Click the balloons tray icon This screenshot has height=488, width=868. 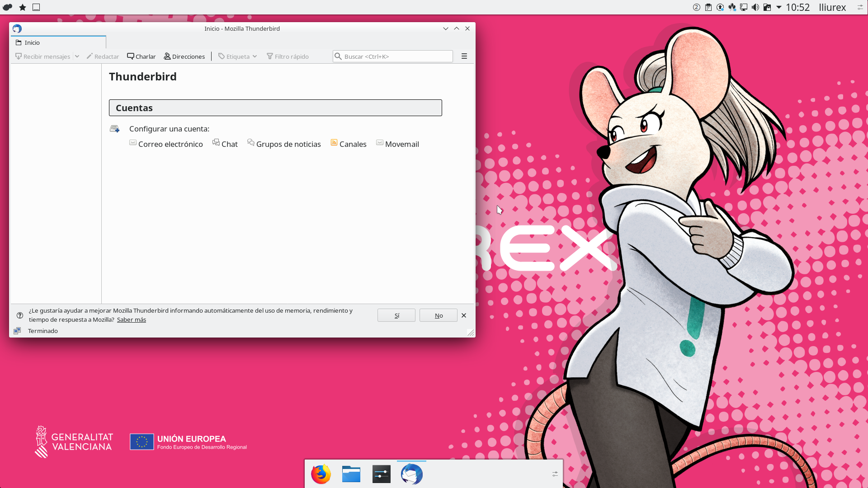(732, 7)
